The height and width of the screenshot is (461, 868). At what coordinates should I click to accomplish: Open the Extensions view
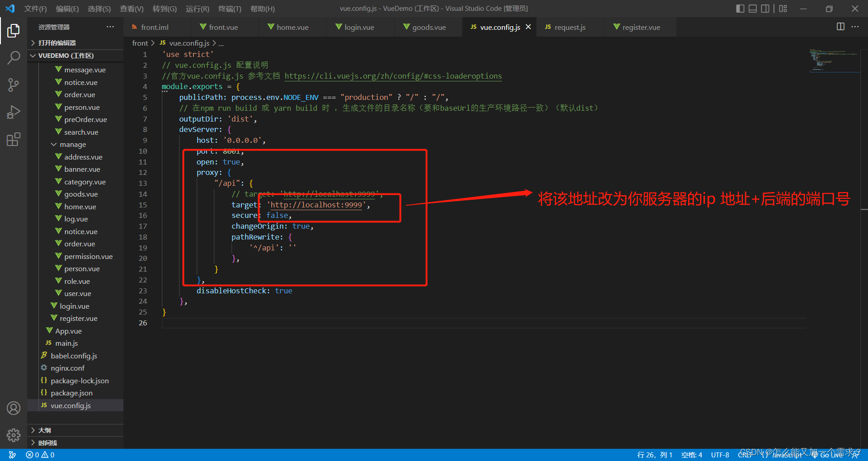[x=14, y=139]
